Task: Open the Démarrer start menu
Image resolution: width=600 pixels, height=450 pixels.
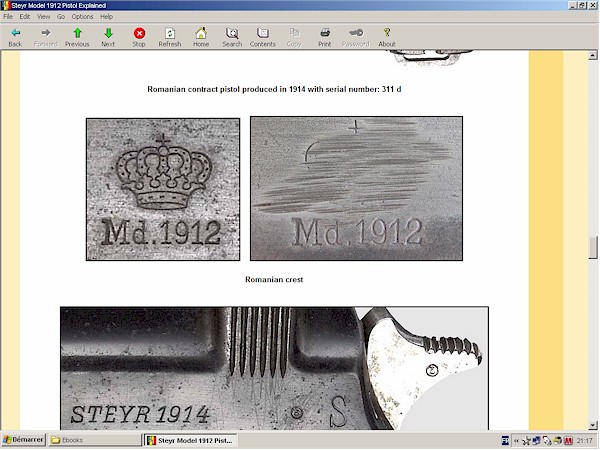Action: click(x=23, y=440)
